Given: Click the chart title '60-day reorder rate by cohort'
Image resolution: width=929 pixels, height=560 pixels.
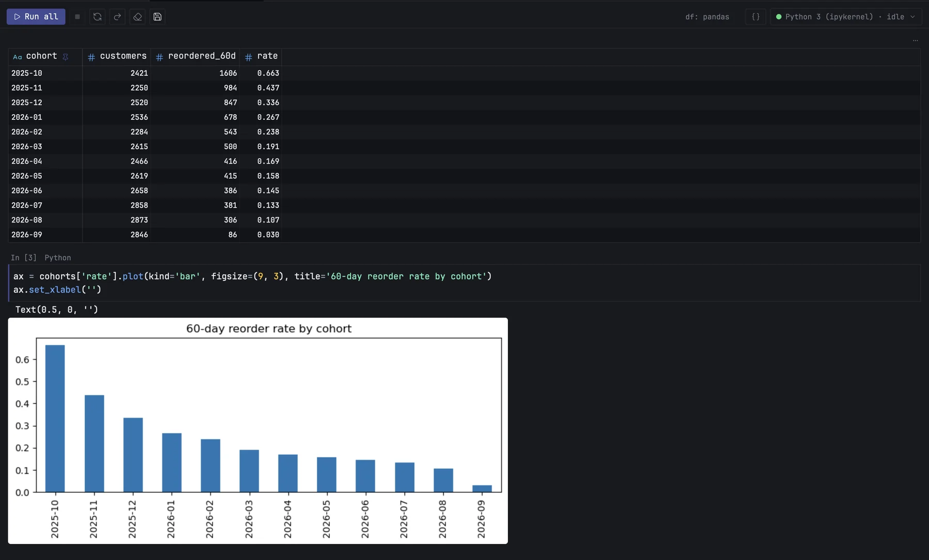Looking at the screenshot, I should [269, 329].
